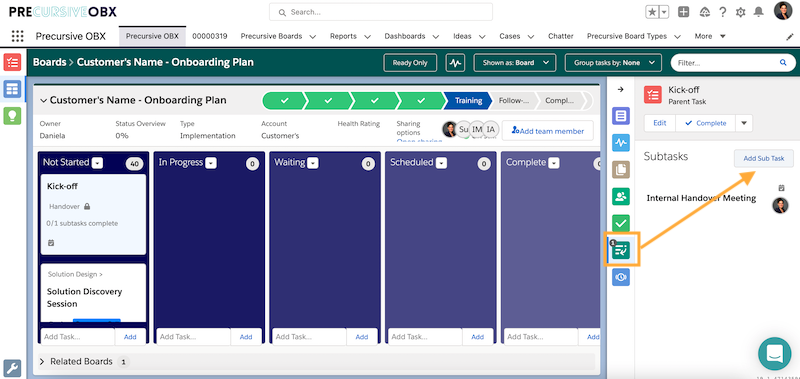Mark Kick-off task as Complete

tap(705, 123)
